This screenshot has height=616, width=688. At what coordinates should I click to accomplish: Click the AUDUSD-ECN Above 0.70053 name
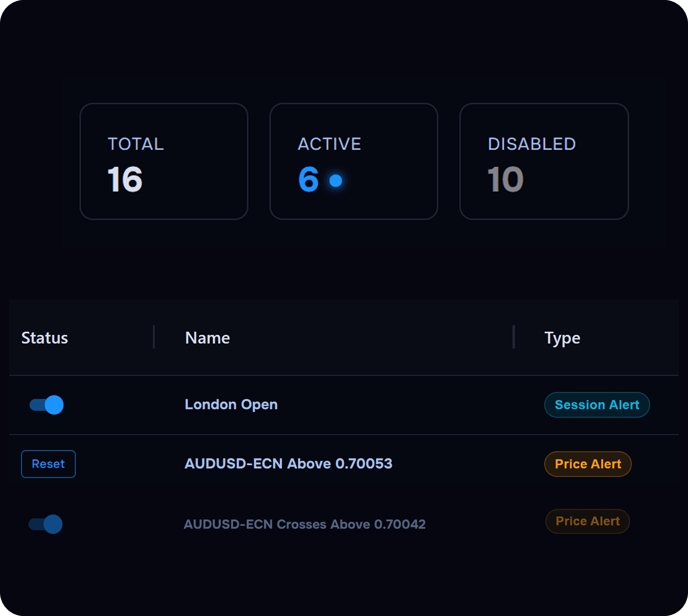click(x=288, y=464)
